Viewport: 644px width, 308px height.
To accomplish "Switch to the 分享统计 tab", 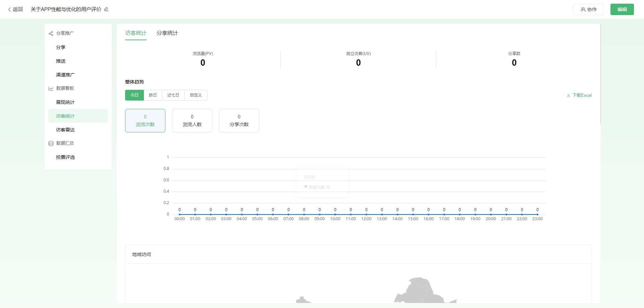I will [x=167, y=33].
